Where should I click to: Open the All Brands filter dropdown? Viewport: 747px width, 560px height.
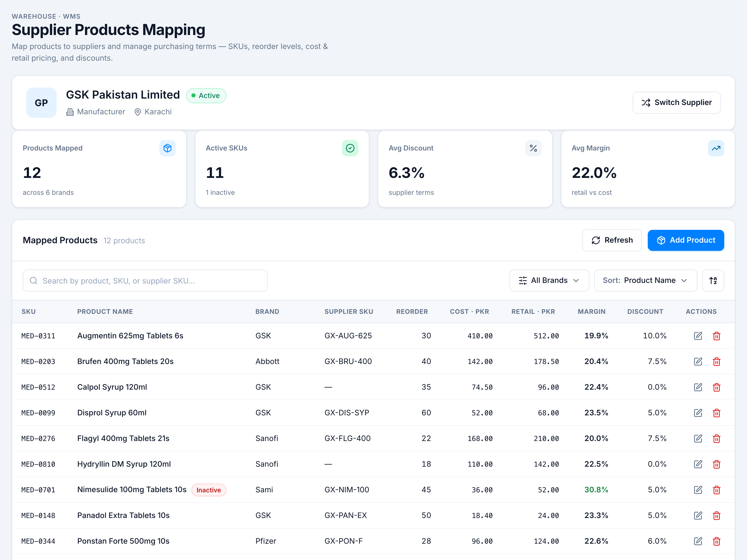tap(549, 281)
